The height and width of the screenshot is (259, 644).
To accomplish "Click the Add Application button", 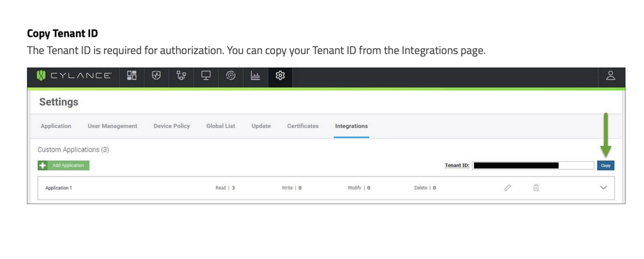I will [64, 166].
